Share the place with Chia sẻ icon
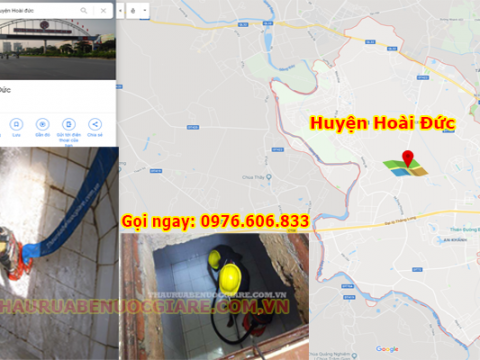480x360 pixels. click(x=95, y=125)
